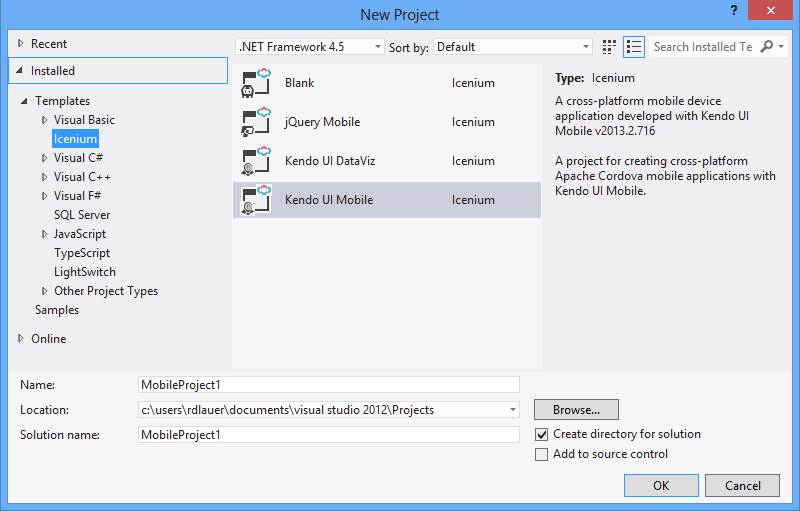Image resolution: width=800 pixels, height=511 pixels.
Task: Open the .NET Framework 4.5 dropdown
Action: click(x=310, y=47)
